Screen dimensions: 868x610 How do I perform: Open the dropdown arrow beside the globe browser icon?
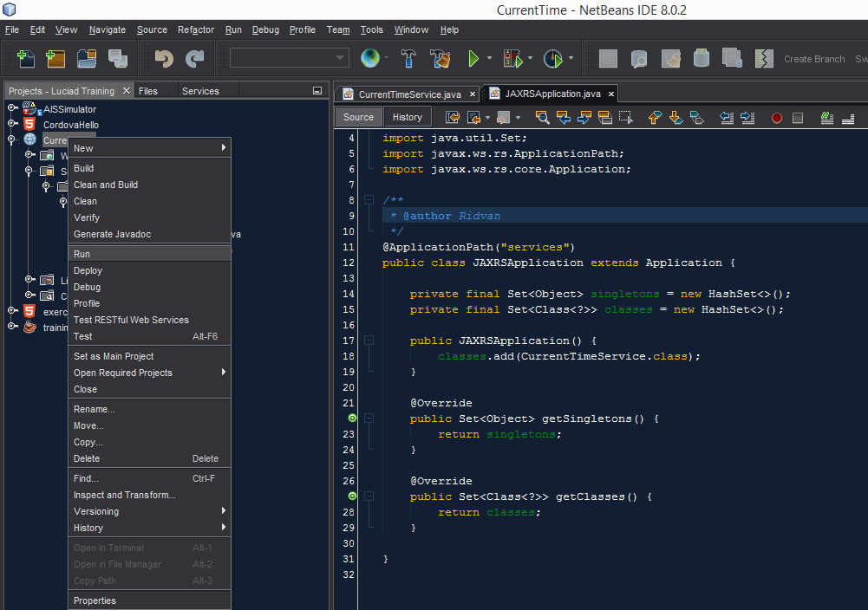(387, 58)
